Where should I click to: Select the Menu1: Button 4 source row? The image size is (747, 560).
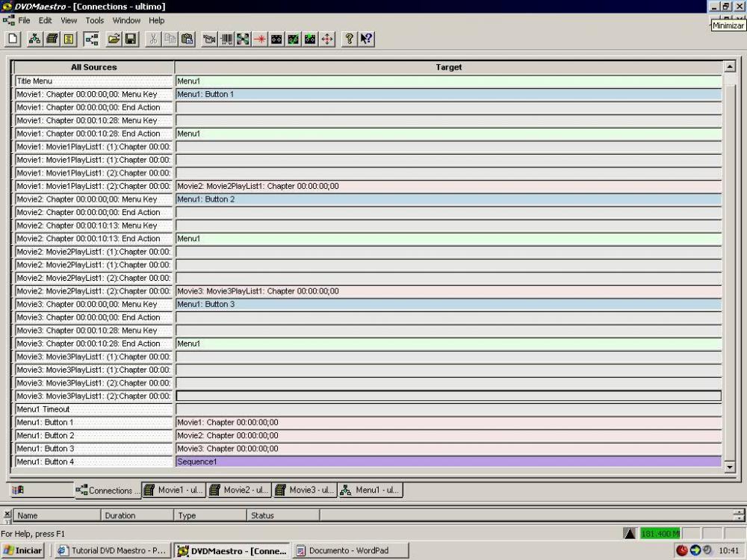tap(94, 462)
